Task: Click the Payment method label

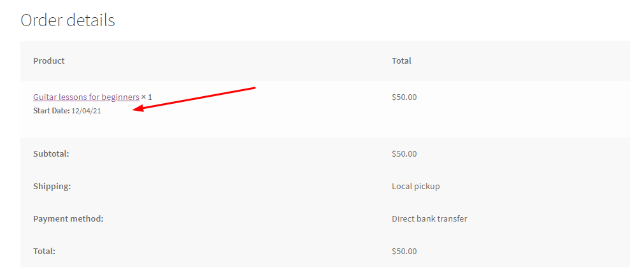Action: [x=68, y=218]
